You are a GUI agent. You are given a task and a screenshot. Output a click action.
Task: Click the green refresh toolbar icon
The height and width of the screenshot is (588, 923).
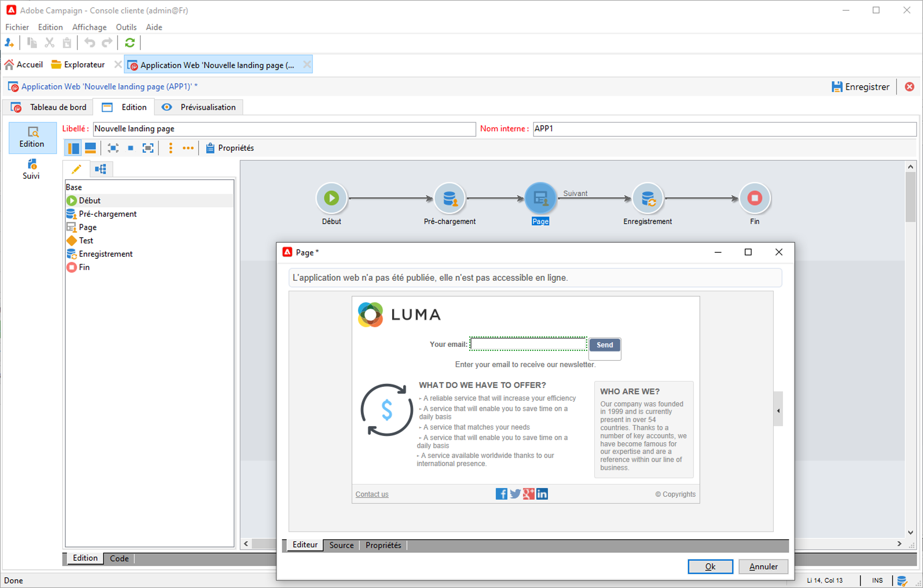coord(129,42)
